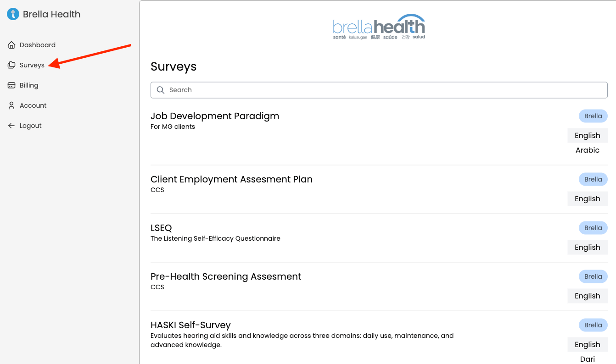The width and height of the screenshot is (616, 364).
Task: Select English for Job Development Paradigm
Action: point(587,135)
